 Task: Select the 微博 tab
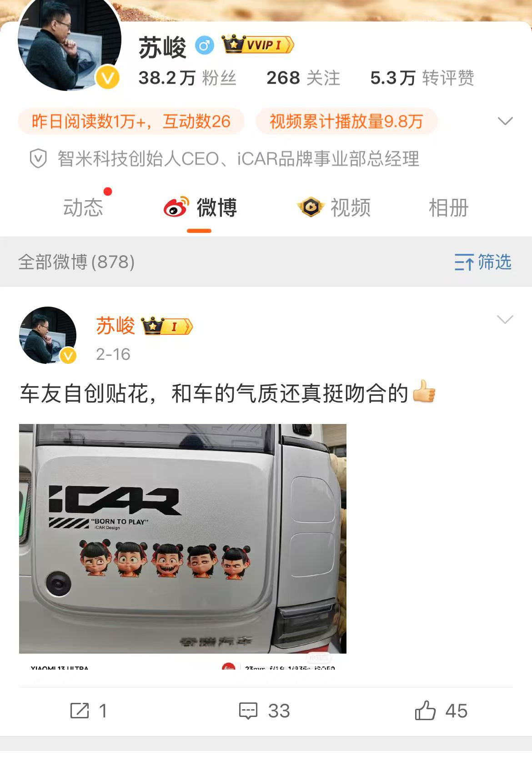200,208
